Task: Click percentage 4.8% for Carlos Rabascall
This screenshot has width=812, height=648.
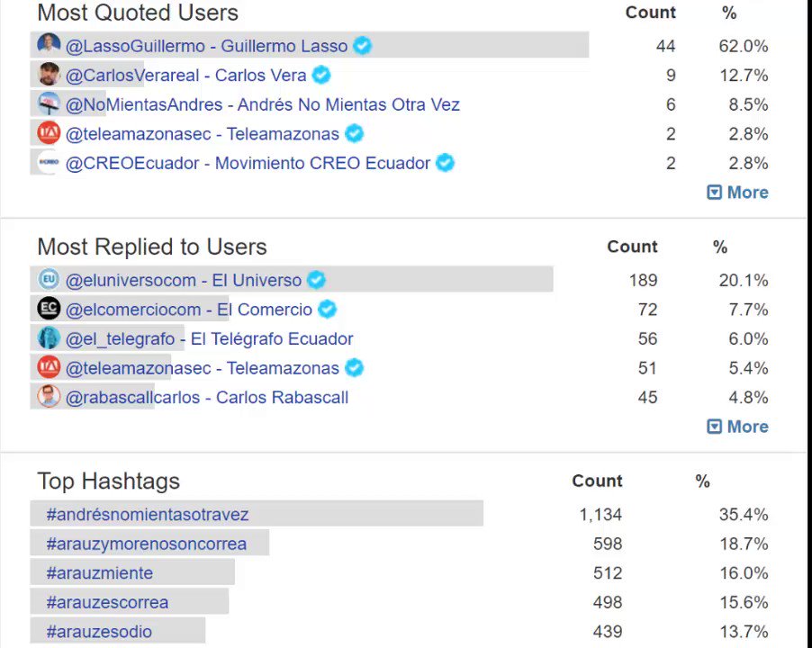Action: tap(748, 398)
